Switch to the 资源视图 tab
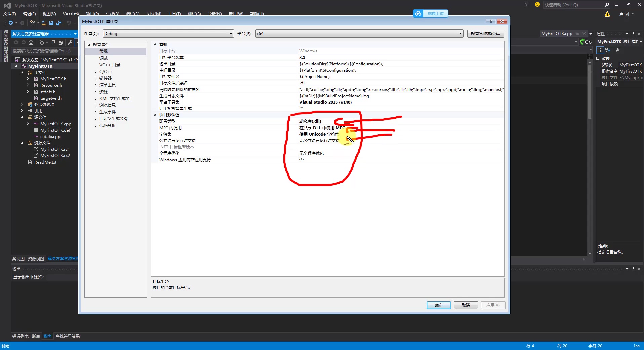Image resolution: width=644 pixels, height=350 pixels. point(35,259)
